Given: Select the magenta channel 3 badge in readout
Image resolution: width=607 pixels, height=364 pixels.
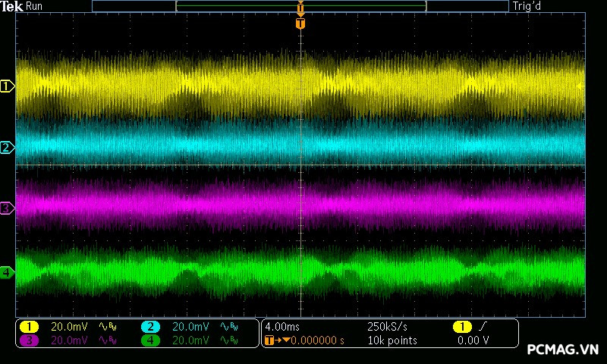Looking at the screenshot, I should pos(29,340).
